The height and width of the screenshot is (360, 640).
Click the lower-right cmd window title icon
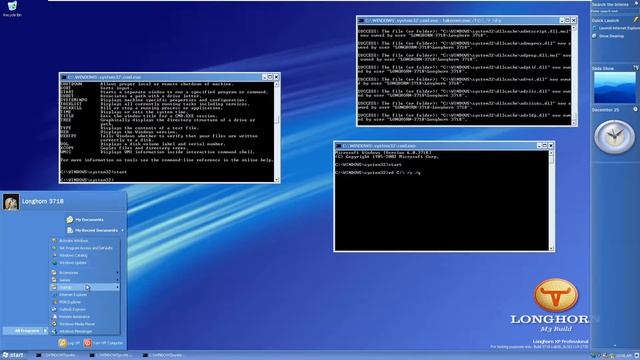338,146
